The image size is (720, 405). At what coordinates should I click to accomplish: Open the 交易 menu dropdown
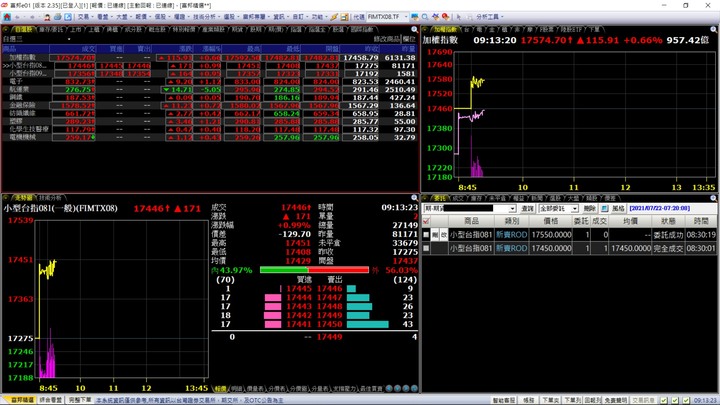(85, 17)
